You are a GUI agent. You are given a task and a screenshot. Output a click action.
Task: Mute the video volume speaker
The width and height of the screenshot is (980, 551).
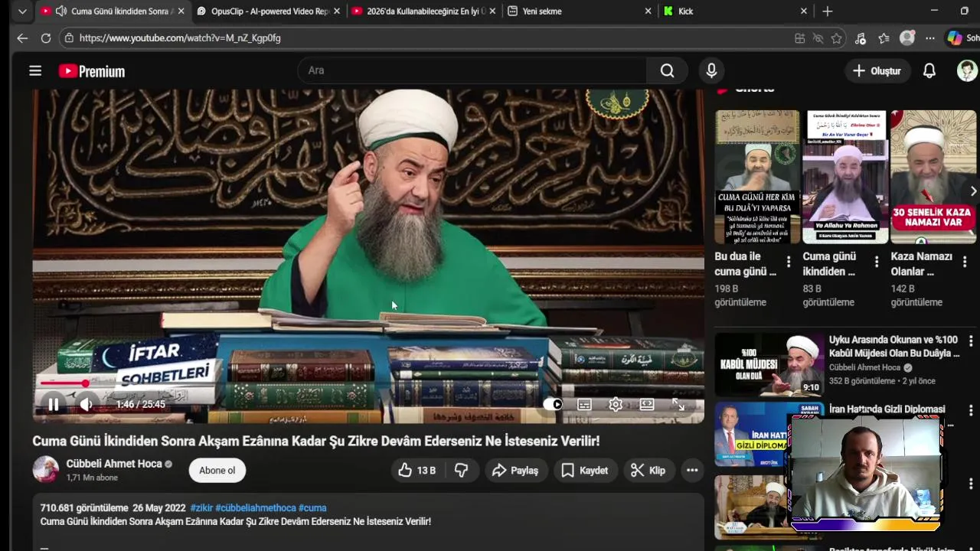point(87,404)
